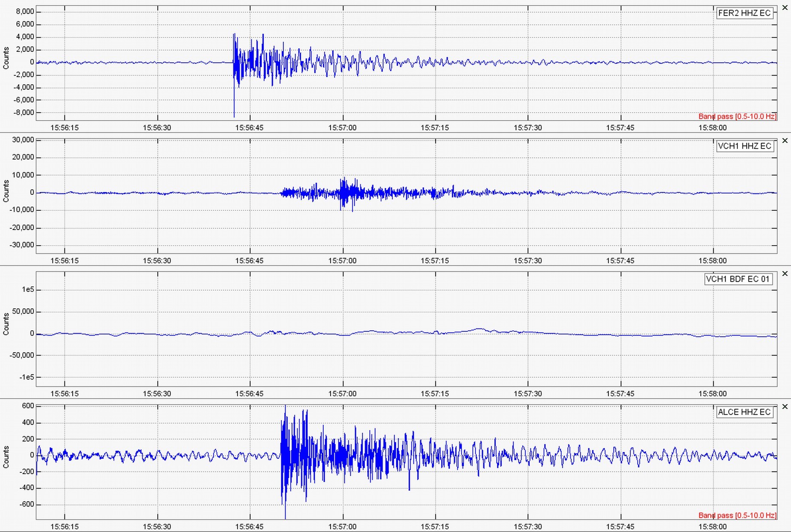Click the -1e5 label in VCH1 BDF panel

click(x=27, y=377)
